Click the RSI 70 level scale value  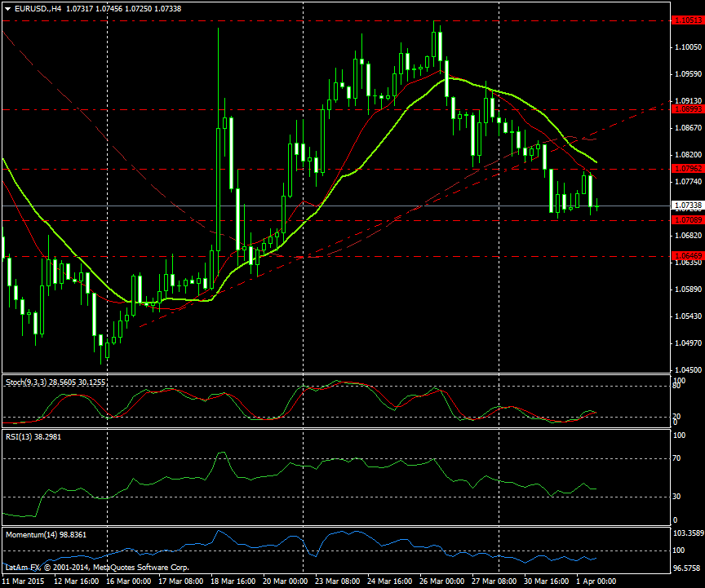677,459
